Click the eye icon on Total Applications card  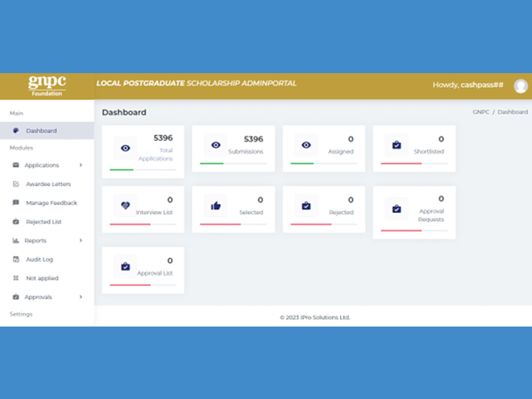pos(125,148)
